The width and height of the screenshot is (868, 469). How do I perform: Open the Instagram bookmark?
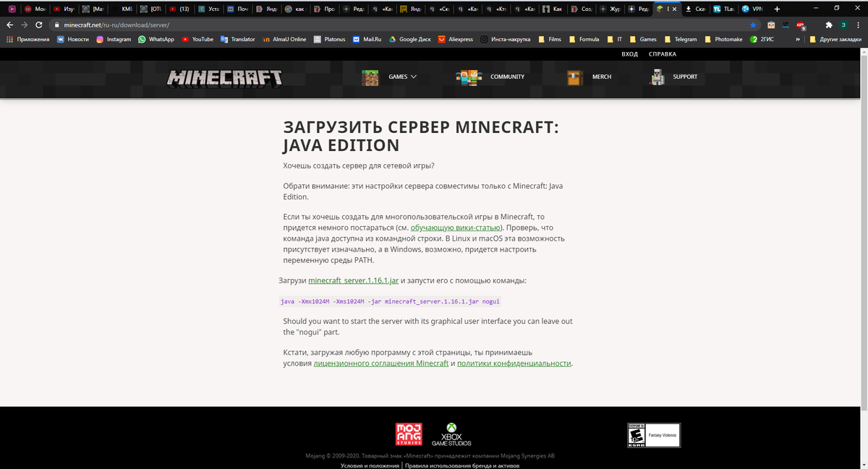[114, 39]
